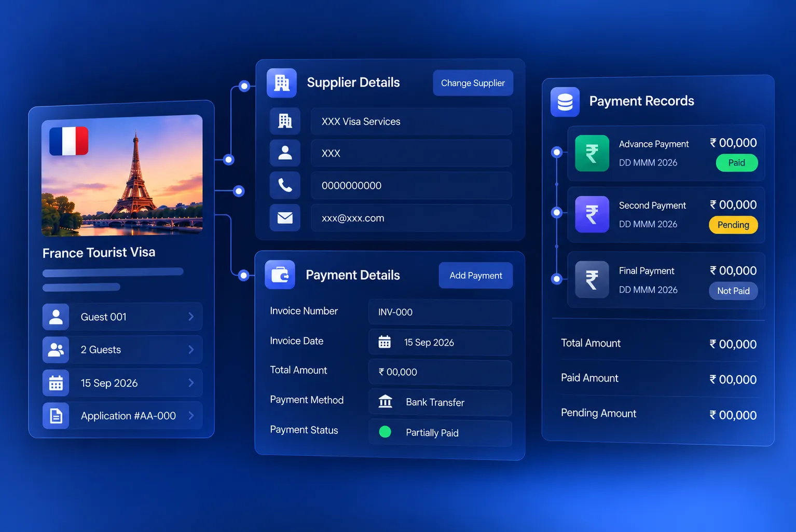Click the Invoice Number label
Image resolution: width=796 pixels, height=532 pixels.
pyautogui.click(x=304, y=311)
